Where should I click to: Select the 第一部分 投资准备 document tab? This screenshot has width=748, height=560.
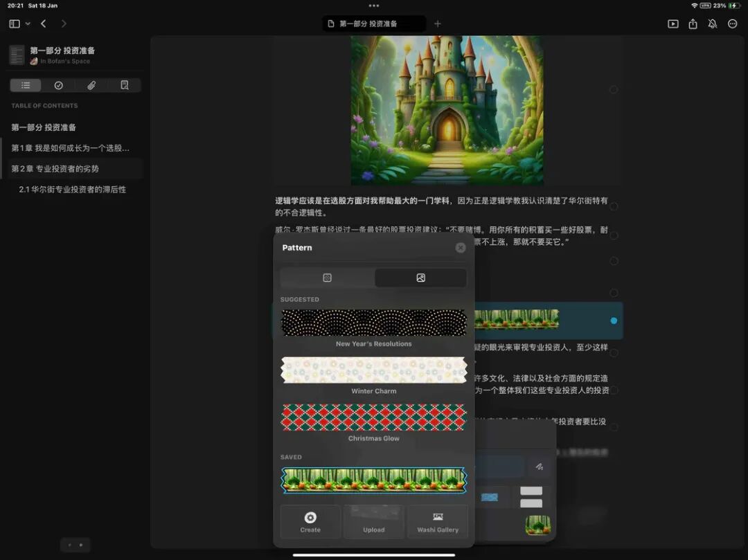(x=374, y=24)
